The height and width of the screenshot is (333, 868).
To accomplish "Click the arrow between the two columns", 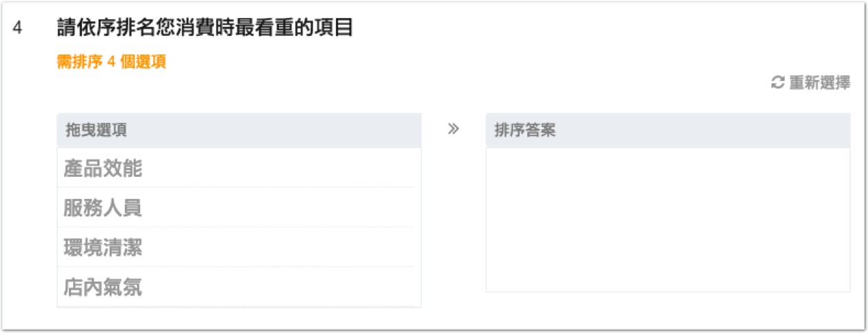I will [453, 129].
